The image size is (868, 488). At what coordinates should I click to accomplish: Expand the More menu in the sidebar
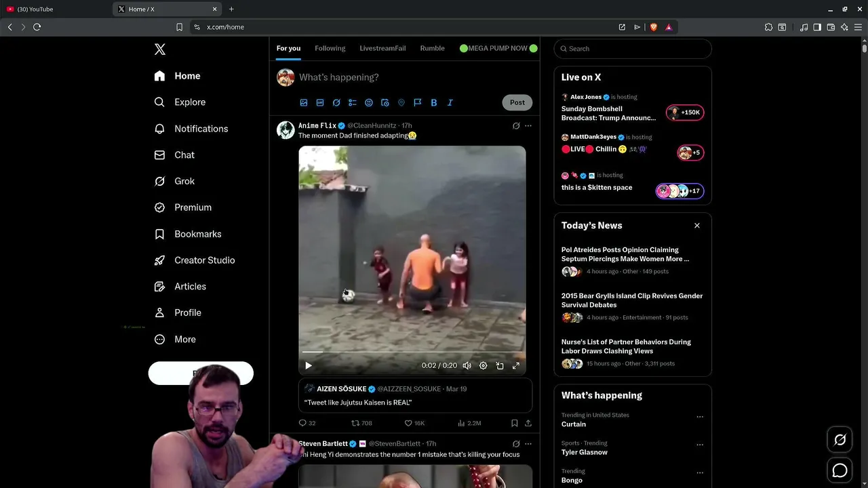click(x=174, y=340)
